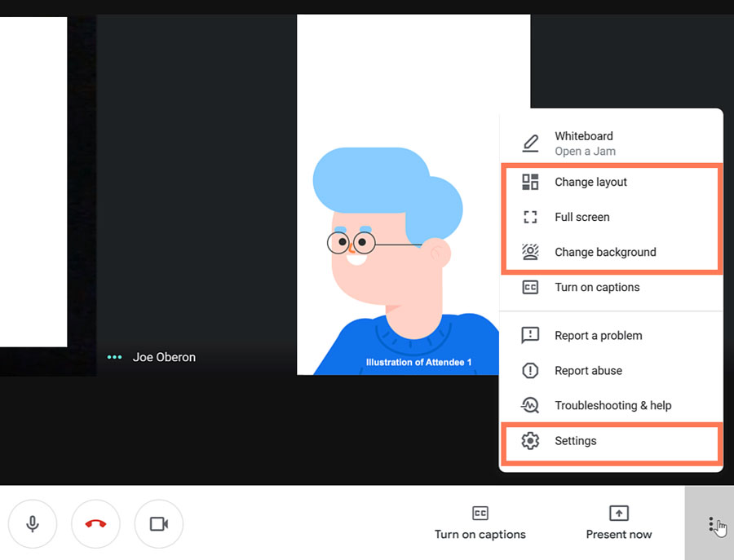The width and height of the screenshot is (734, 560).
Task: Open Troubleshooting & help
Action: pyautogui.click(x=612, y=405)
